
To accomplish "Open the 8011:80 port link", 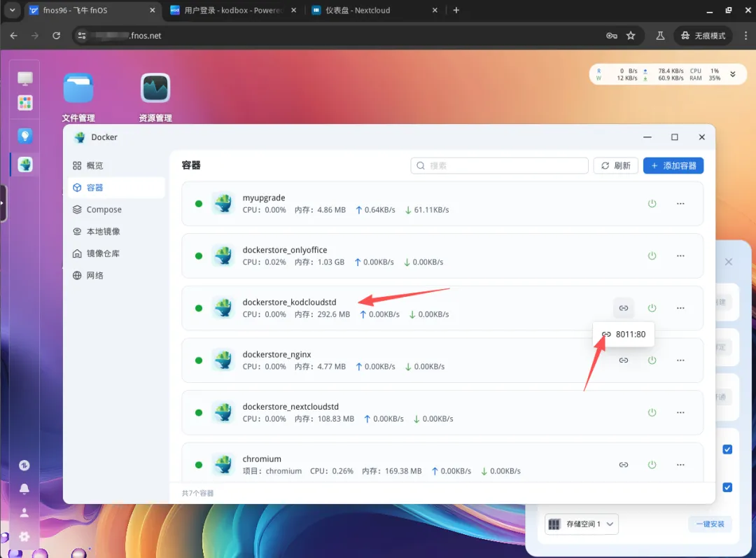I will pyautogui.click(x=624, y=334).
